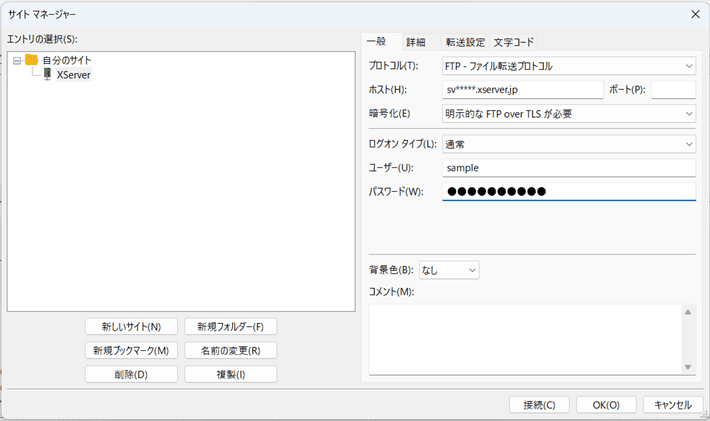The width and height of the screenshot is (710, 421).
Task: Click the 削除(D) button
Action: coord(131,374)
